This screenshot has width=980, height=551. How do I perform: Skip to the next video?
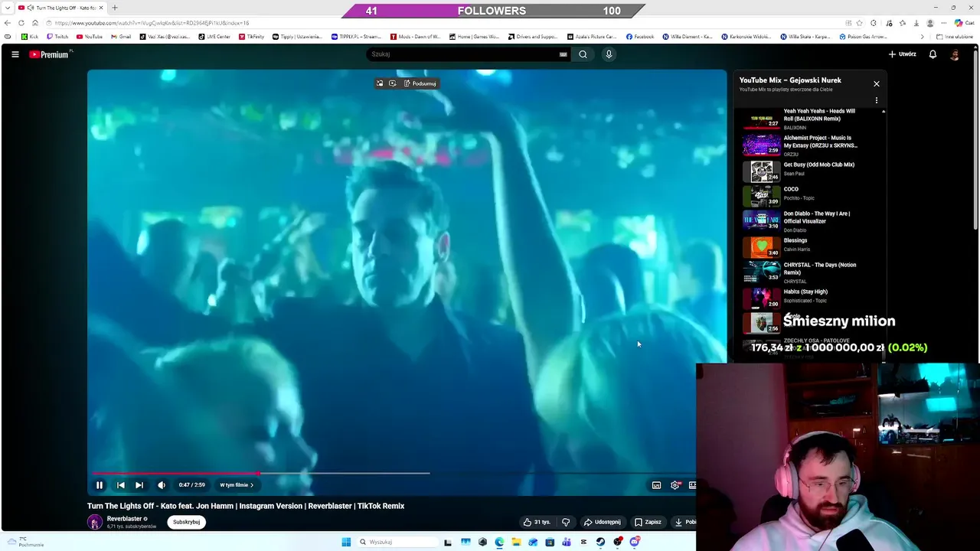pos(139,484)
